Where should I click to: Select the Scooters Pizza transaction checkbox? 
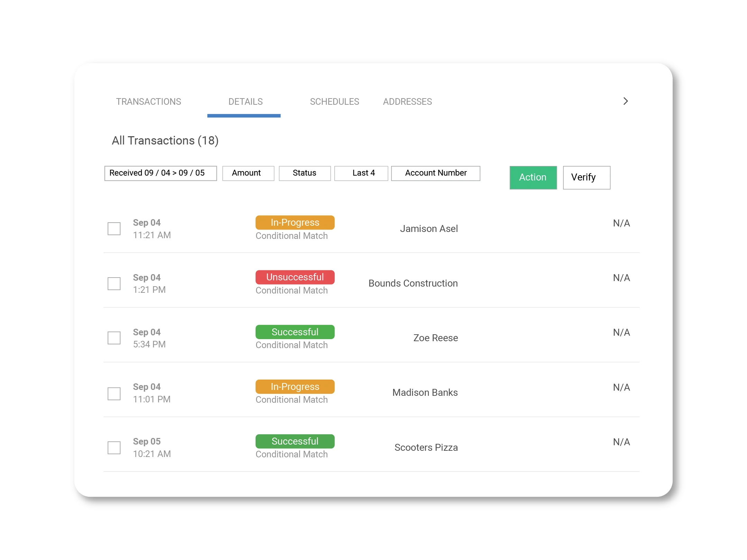click(x=114, y=448)
